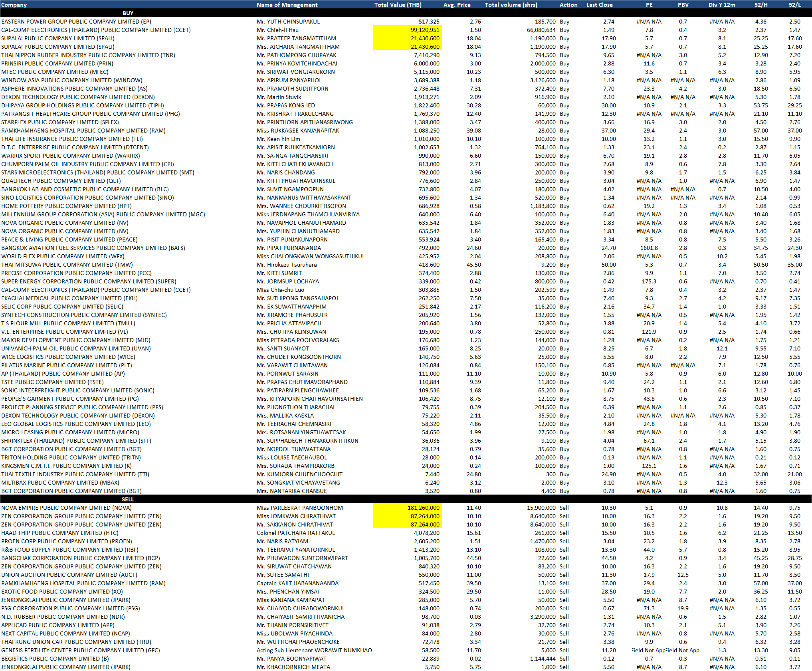Select CHUMPORN PALM OIL INDUSTRY (CPI) cell
Viewport: 812px width, 671px height.
(x=88, y=164)
